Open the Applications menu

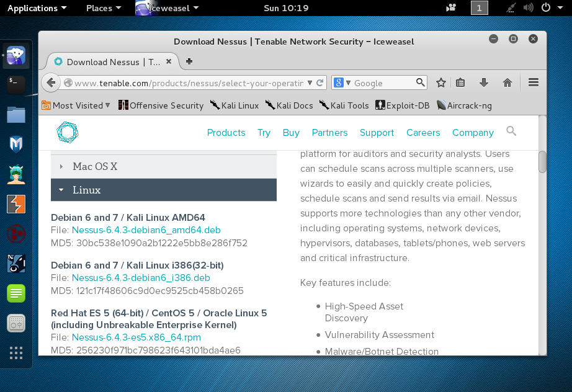[x=37, y=8]
